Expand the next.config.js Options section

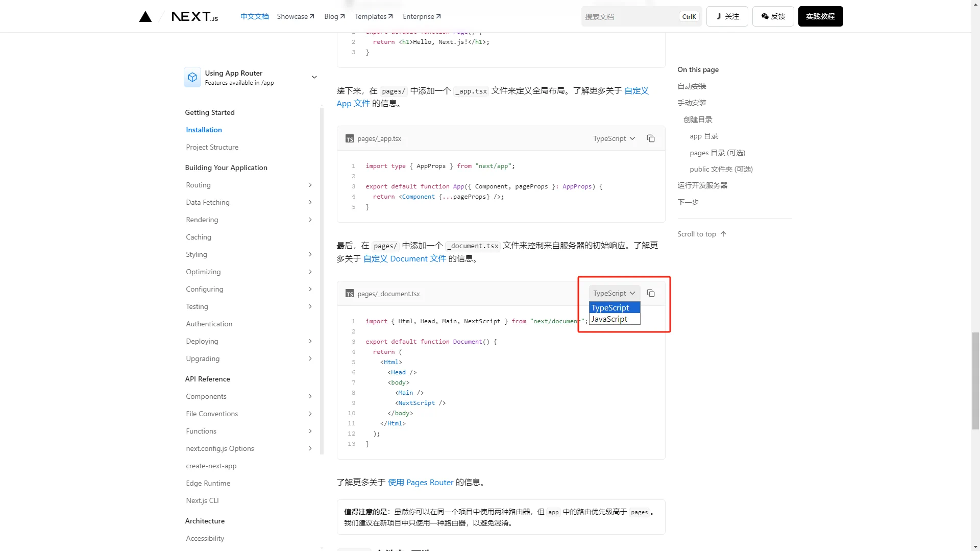(310, 448)
